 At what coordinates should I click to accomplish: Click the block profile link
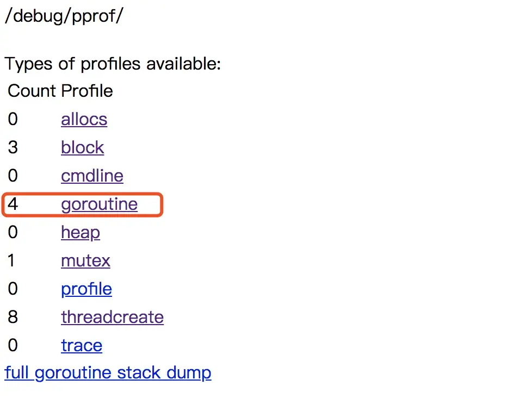click(x=82, y=148)
